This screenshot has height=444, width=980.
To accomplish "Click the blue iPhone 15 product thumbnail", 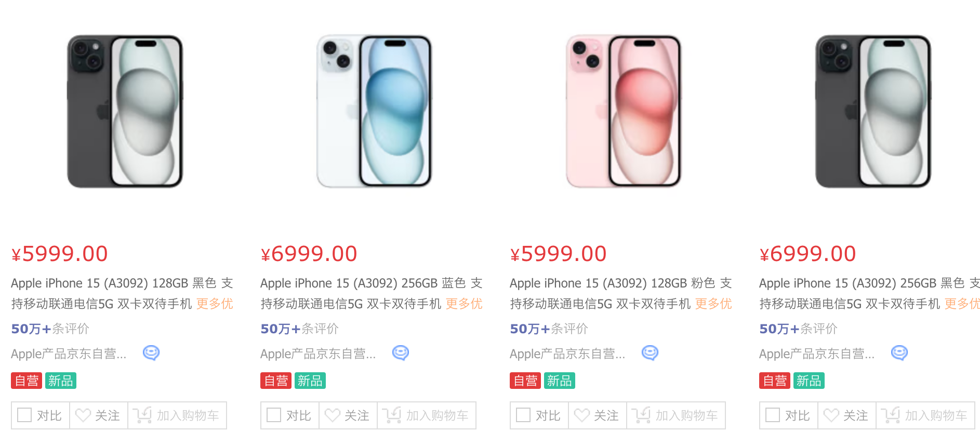I will tap(374, 111).
